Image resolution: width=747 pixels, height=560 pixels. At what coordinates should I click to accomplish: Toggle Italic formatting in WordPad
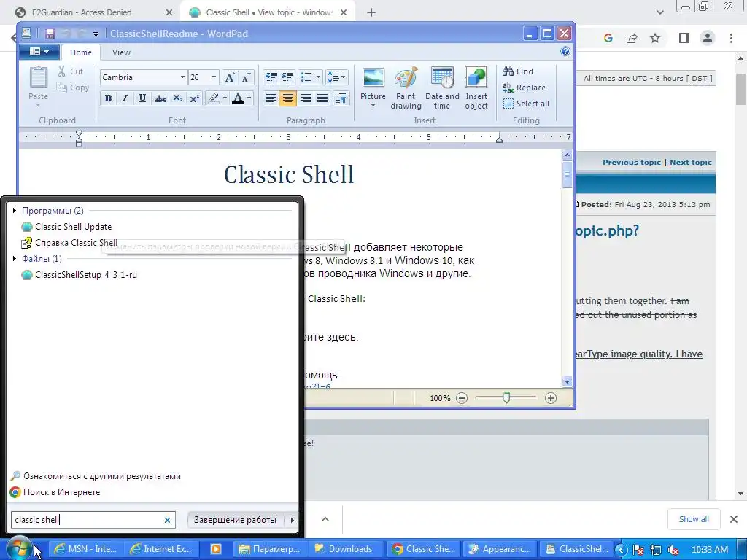(x=125, y=98)
